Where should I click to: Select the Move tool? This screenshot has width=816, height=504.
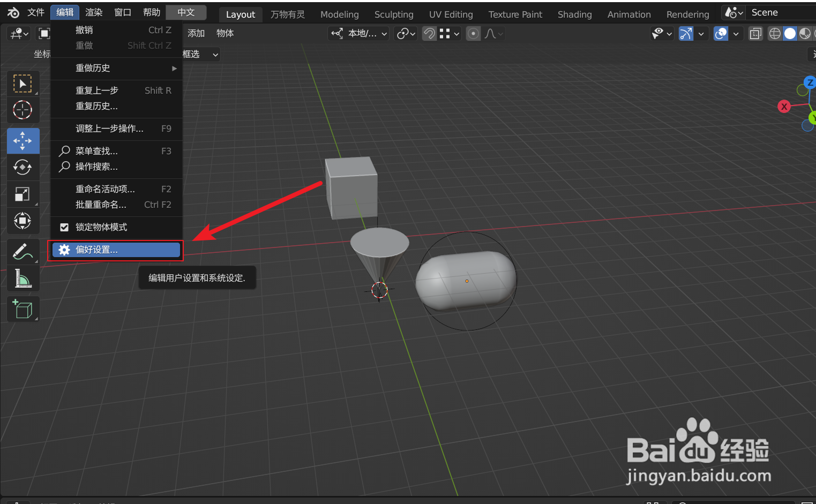coord(23,141)
